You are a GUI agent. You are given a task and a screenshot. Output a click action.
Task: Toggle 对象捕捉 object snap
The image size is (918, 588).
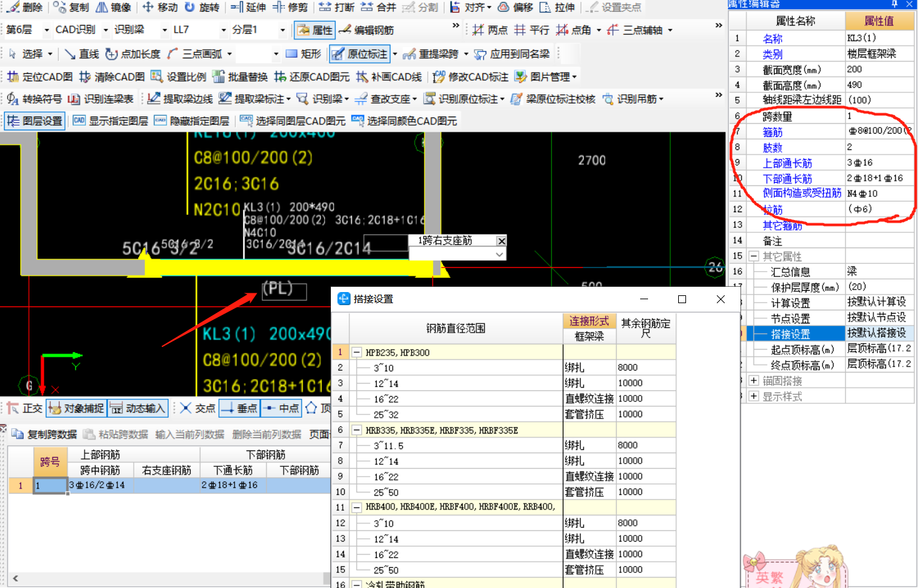point(76,409)
